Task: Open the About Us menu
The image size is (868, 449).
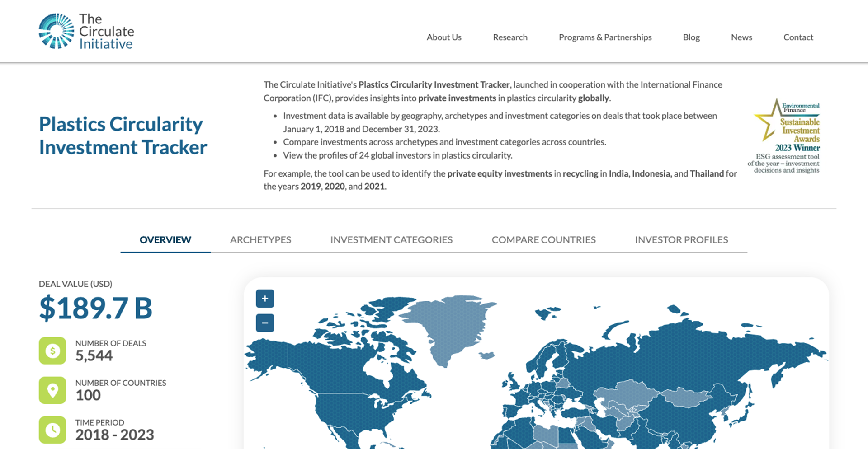Action: pos(443,37)
